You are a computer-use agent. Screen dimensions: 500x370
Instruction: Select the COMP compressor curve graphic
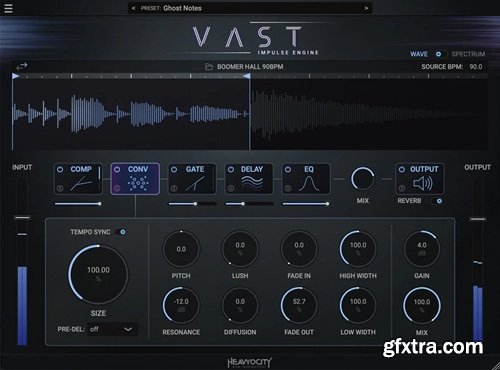[81, 184]
